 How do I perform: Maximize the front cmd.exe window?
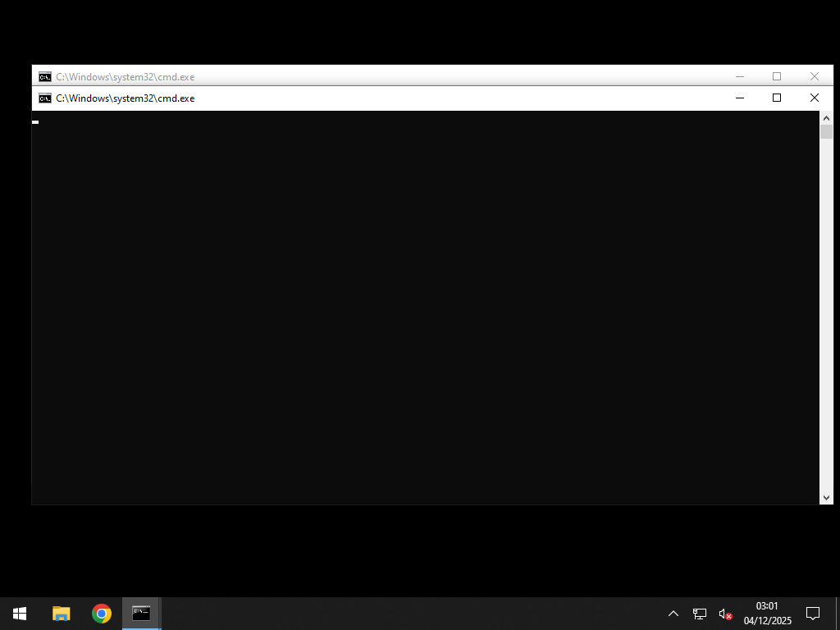point(777,98)
